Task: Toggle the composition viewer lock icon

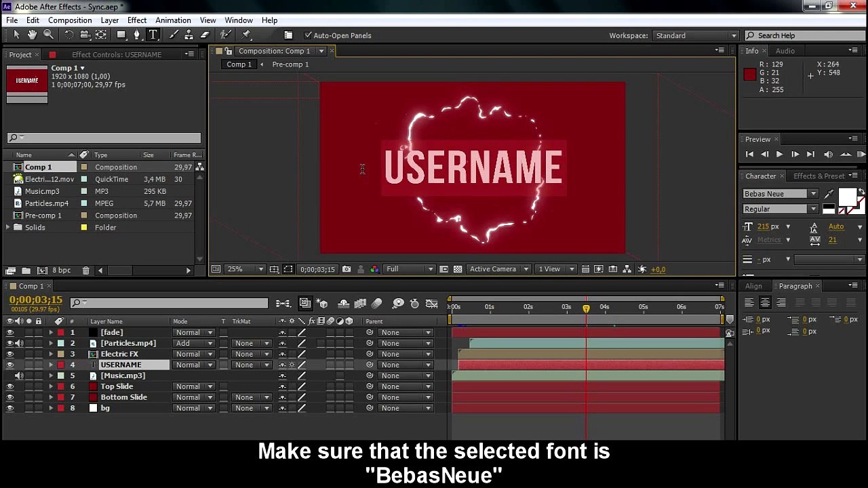Action: click(229, 51)
